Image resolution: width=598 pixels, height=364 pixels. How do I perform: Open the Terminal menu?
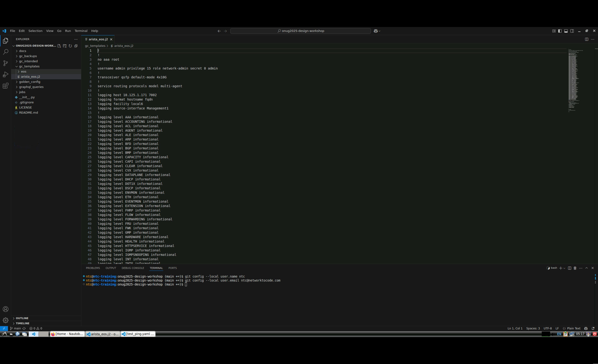pos(81,31)
